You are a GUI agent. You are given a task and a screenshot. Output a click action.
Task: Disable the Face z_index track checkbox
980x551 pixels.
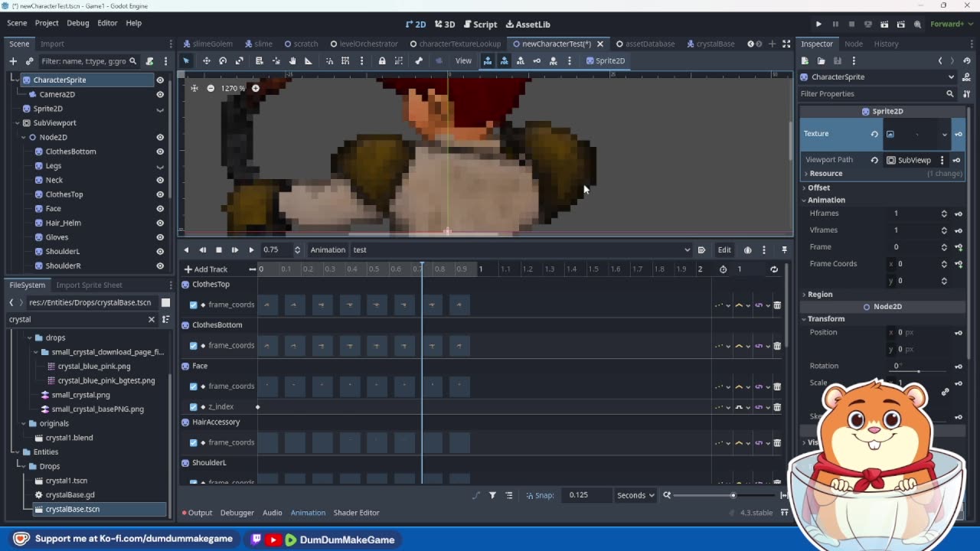[193, 406]
